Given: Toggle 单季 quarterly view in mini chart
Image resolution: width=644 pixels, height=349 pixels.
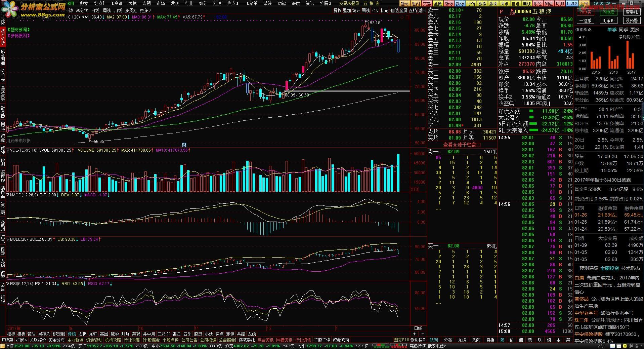Looking at the screenshot, I should [612, 30].
